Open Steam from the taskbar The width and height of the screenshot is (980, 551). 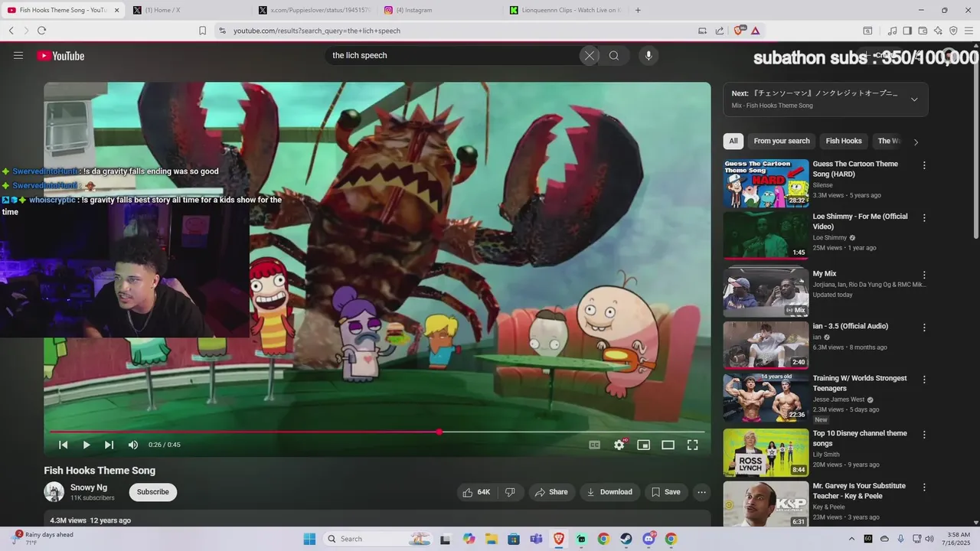coord(626,539)
